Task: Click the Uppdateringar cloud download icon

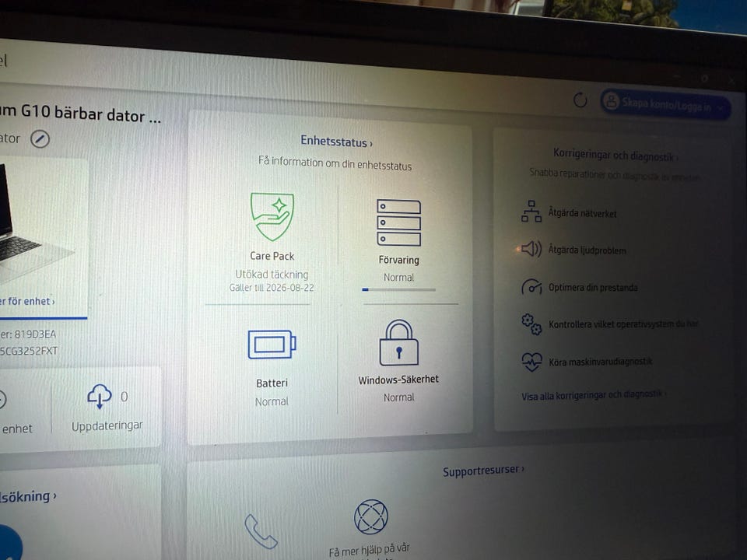Action: [99, 396]
